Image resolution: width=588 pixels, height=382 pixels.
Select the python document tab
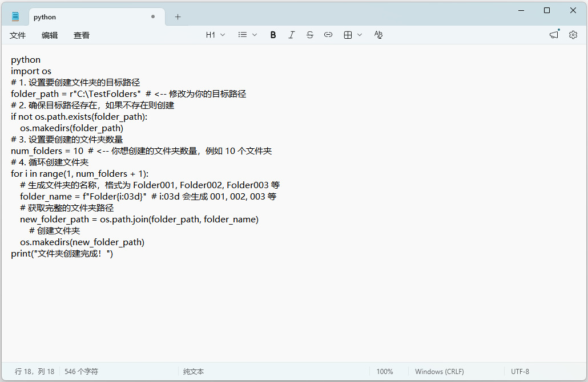click(x=96, y=17)
